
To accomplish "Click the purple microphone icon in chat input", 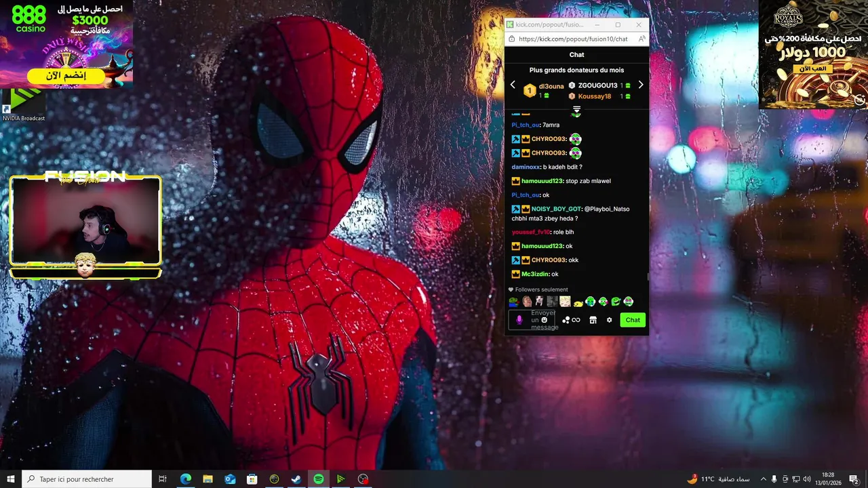I will (x=519, y=320).
